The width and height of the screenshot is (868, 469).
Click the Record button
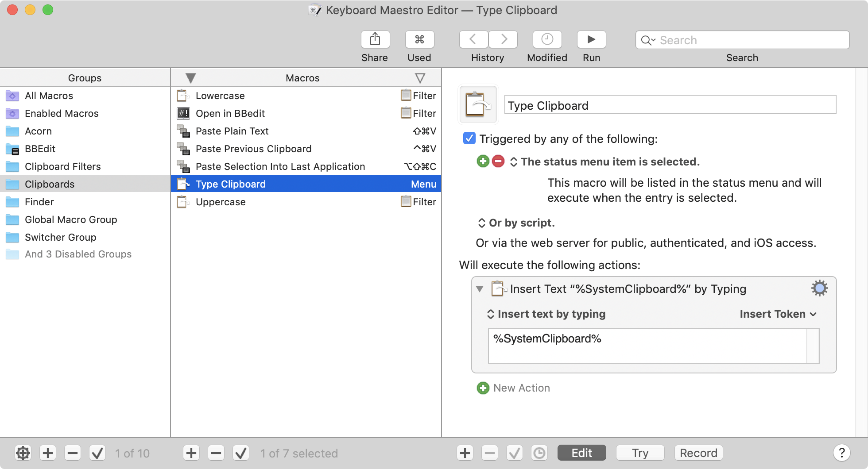click(698, 453)
